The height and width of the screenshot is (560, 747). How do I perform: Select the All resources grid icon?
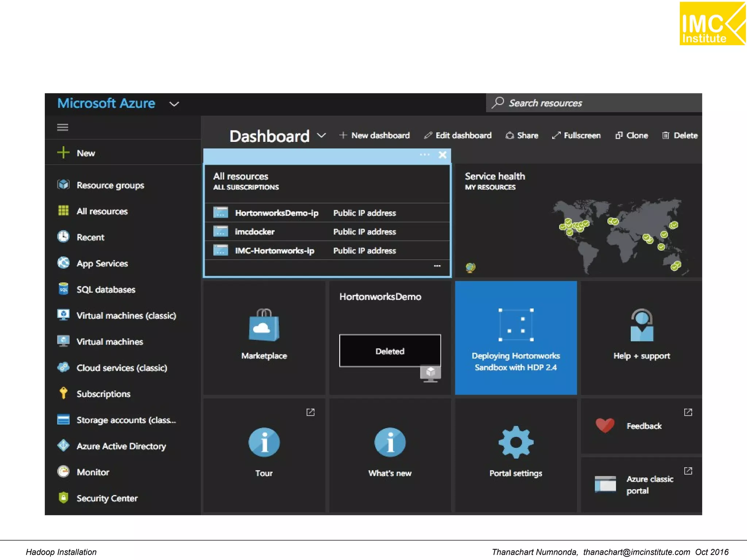63,211
